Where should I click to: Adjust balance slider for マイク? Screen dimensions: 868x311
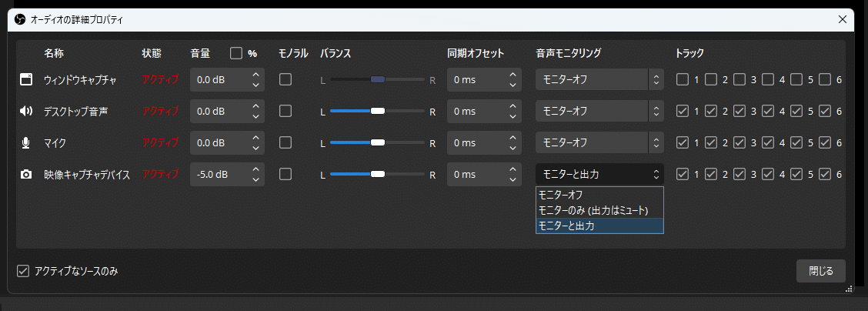click(x=378, y=142)
